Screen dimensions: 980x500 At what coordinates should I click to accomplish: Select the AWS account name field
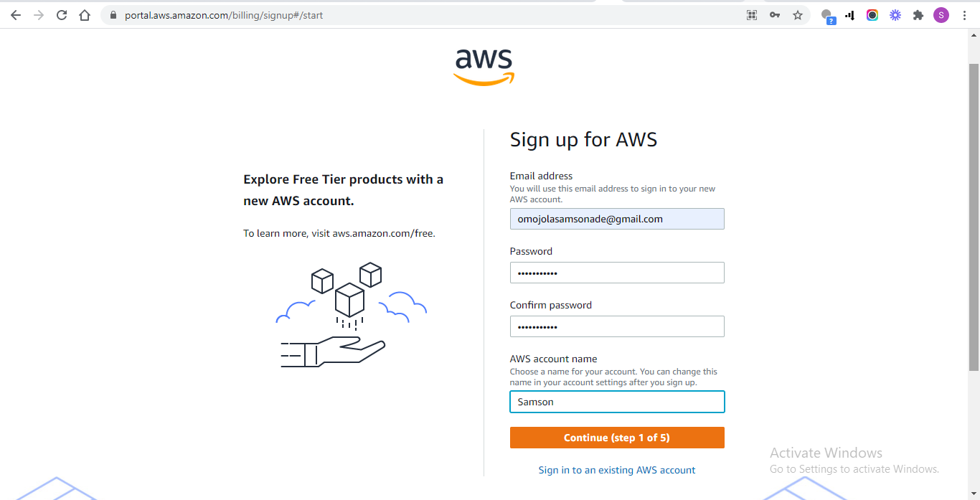point(616,402)
